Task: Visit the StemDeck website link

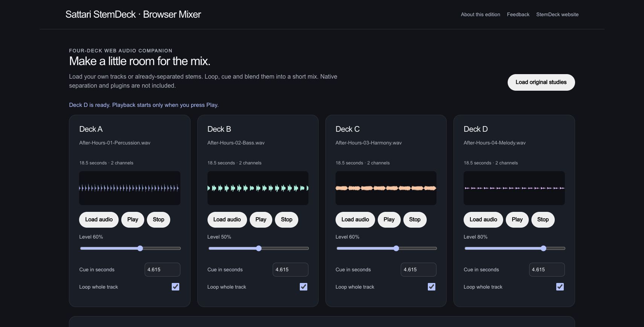Action: point(557,14)
